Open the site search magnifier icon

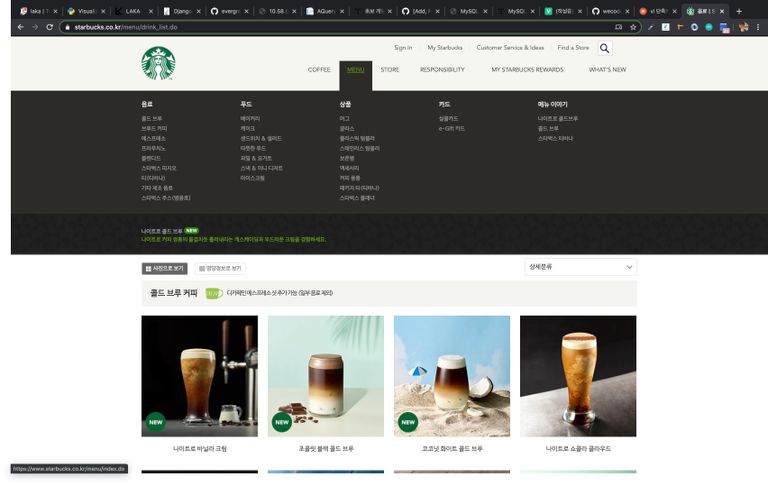coord(604,48)
